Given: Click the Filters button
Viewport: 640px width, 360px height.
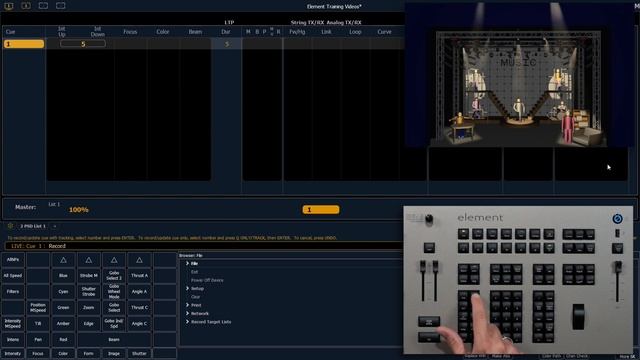Looking at the screenshot, I should click(x=13, y=291).
